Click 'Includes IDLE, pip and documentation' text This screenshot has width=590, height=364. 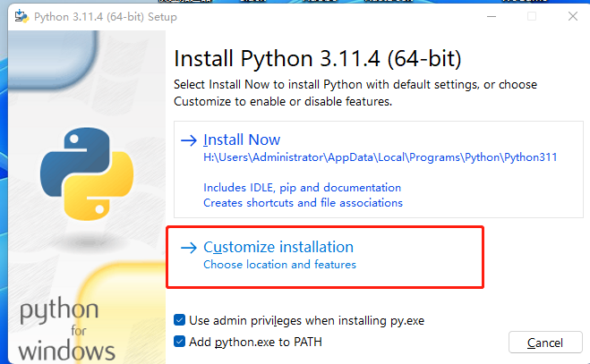[302, 187]
